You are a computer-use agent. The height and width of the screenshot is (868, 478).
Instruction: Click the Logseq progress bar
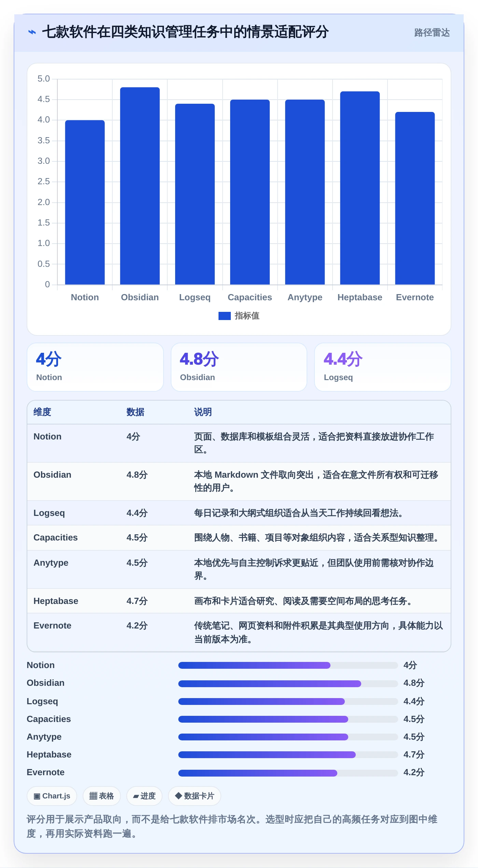point(288,701)
